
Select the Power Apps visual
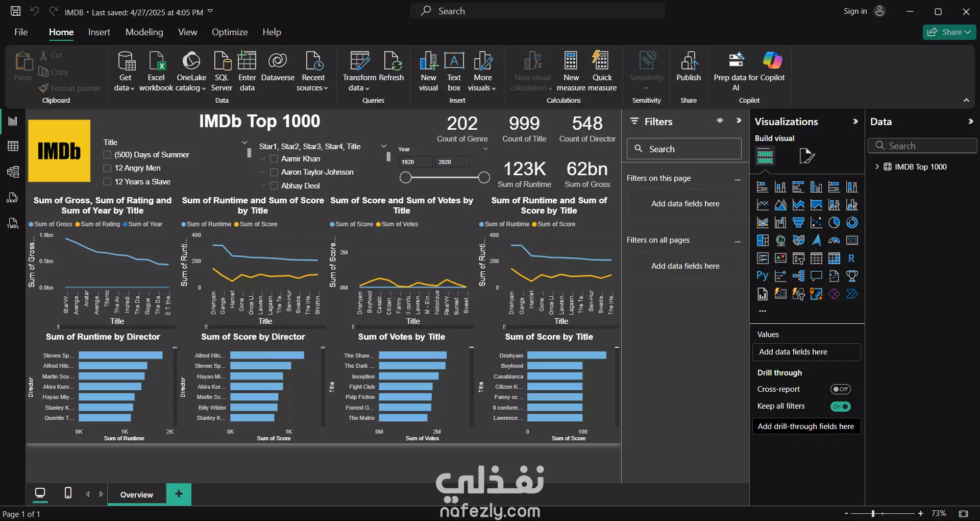[x=834, y=294]
